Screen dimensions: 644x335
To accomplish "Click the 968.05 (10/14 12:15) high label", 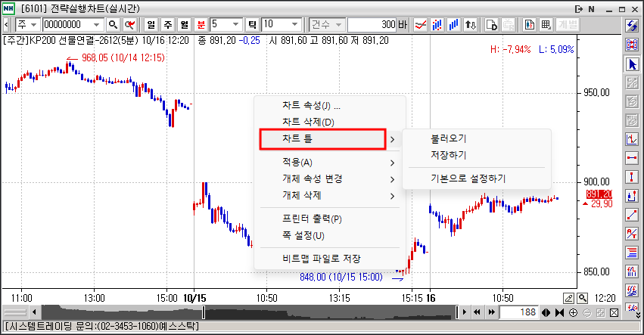I will (x=123, y=58).
